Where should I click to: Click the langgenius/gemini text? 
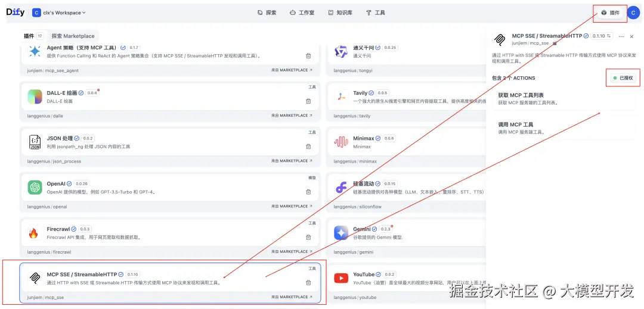353,252
